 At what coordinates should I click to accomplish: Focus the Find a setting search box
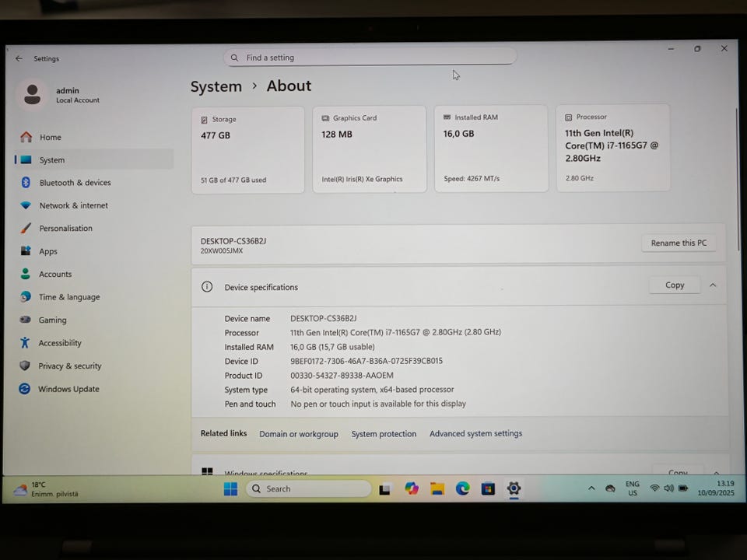click(370, 57)
